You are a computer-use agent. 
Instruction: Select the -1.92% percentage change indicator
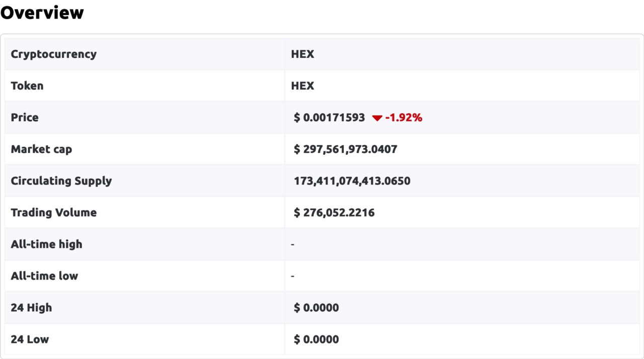[x=403, y=118]
